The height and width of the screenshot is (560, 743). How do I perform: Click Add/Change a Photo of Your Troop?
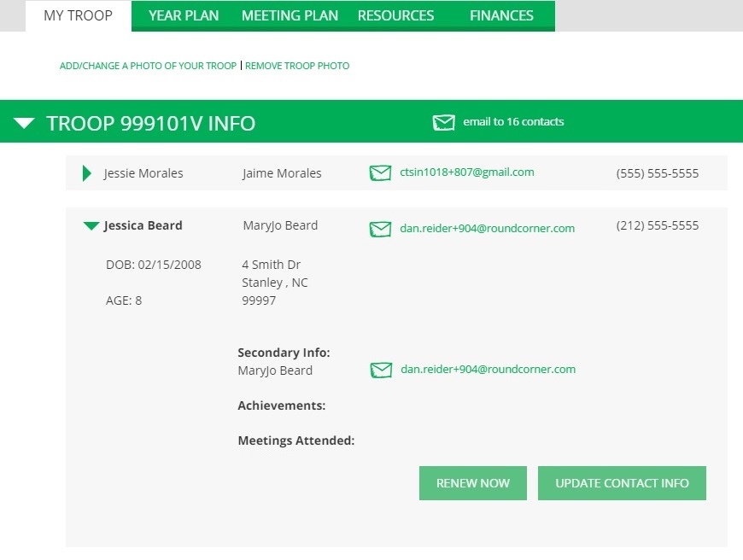point(148,66)
